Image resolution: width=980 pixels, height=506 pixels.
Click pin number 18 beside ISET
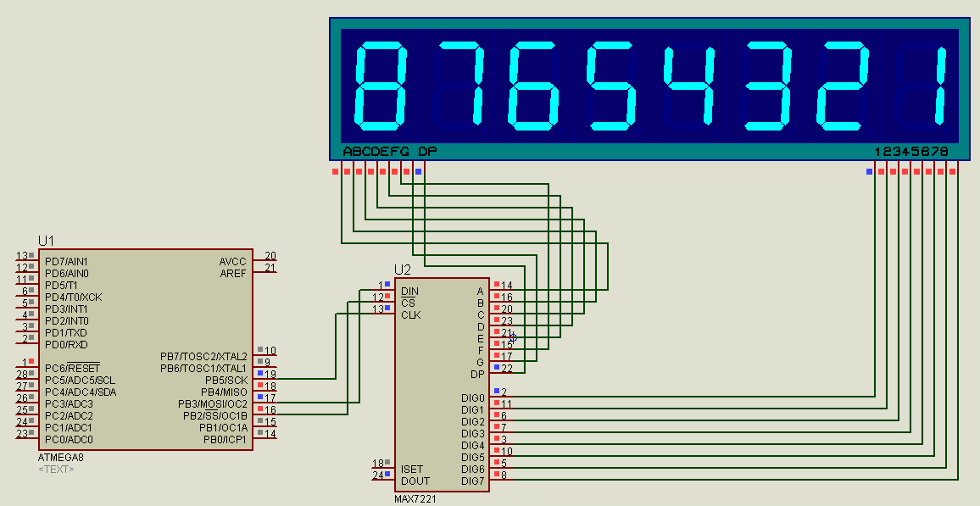(377, 464)
